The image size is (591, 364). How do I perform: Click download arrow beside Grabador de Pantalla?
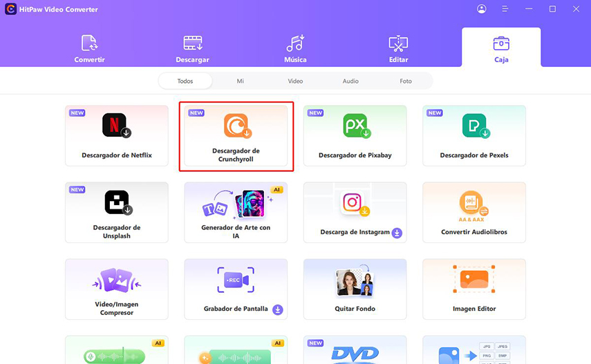click(x=277, y=309)
